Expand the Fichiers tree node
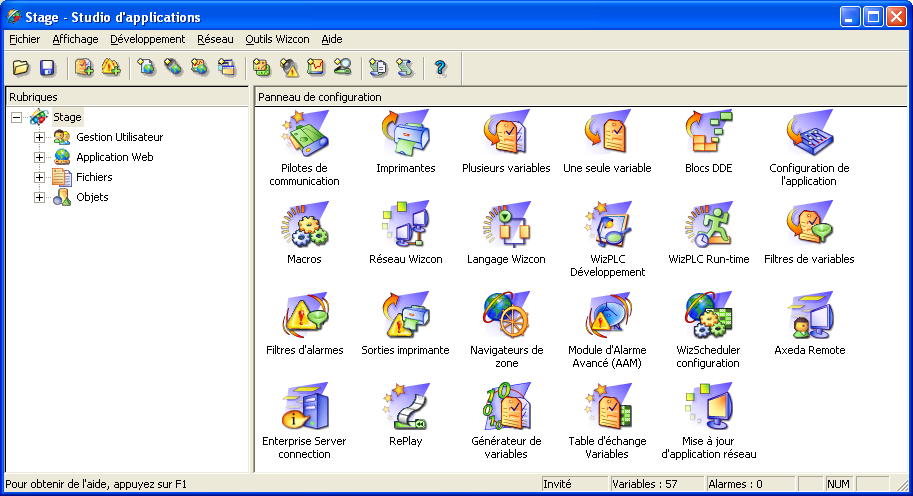The image size is (913, 496). point(39,177)
